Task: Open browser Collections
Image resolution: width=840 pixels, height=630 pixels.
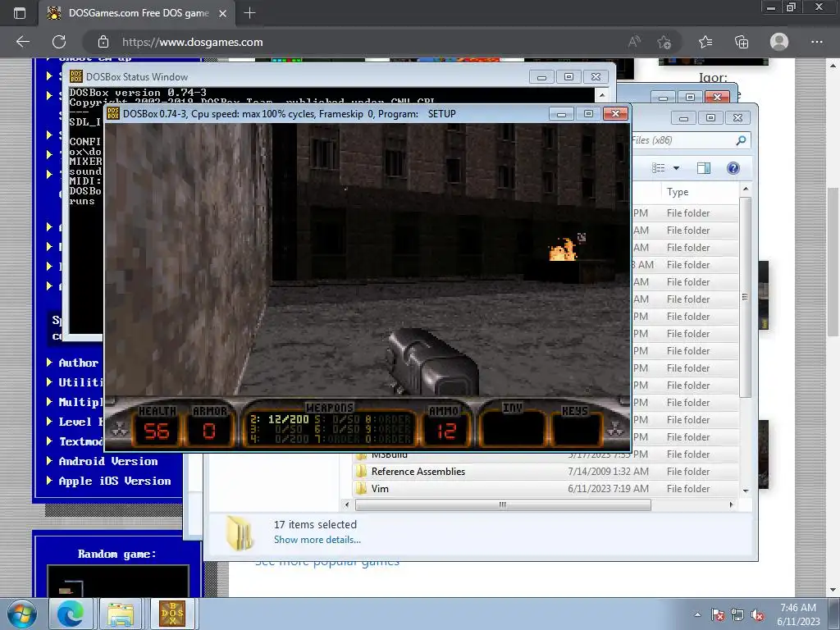Action: pos(742,42)
